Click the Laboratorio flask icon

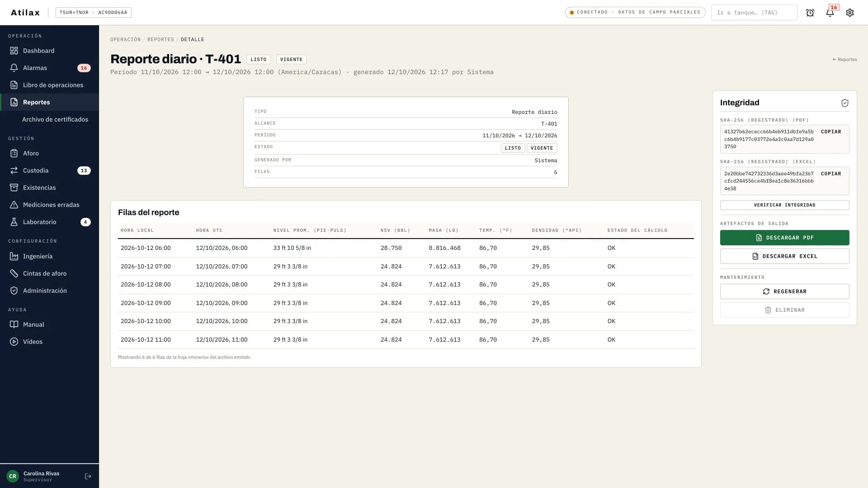point(14,222)
